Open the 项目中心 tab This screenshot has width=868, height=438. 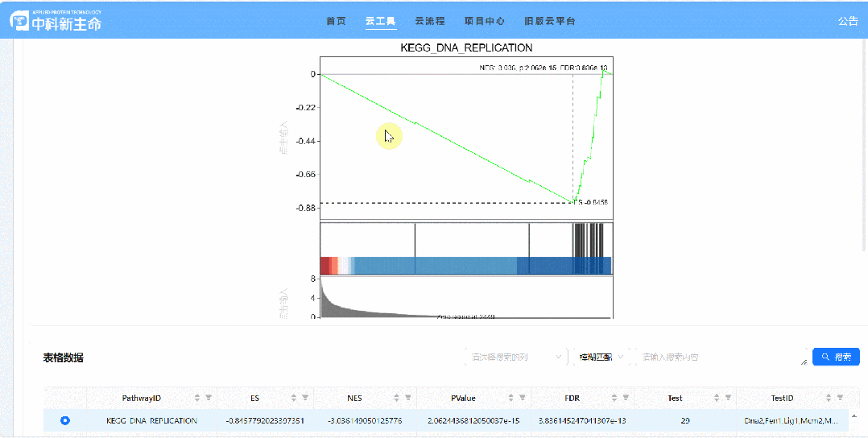[485, 21]
